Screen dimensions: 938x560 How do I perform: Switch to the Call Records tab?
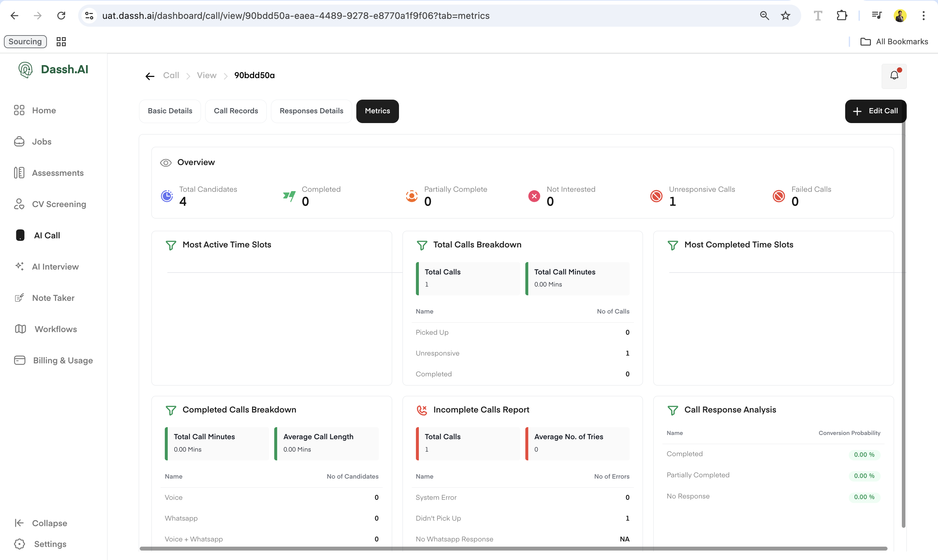pyautogui.click(x=235, y=111)
